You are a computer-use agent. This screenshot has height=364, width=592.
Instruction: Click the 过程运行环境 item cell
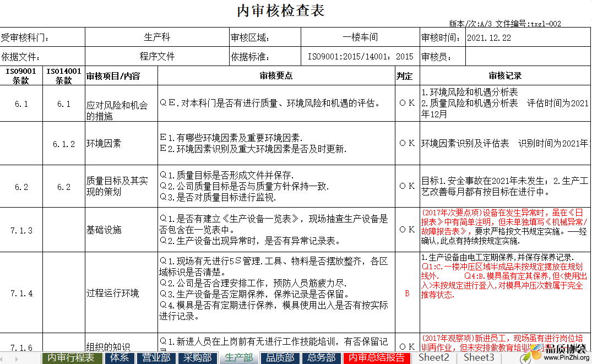click(121, 293)
